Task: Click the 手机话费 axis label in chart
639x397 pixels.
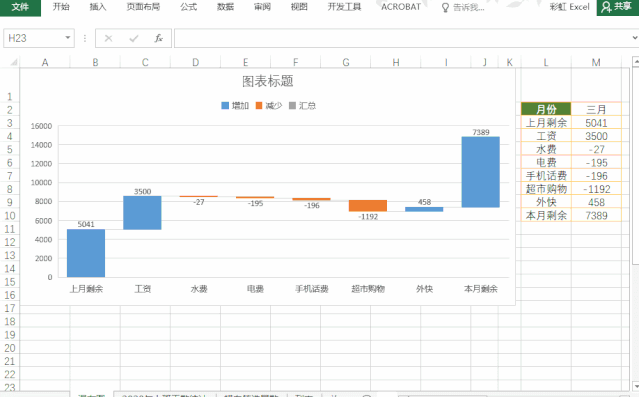Action: click(312, 289)
